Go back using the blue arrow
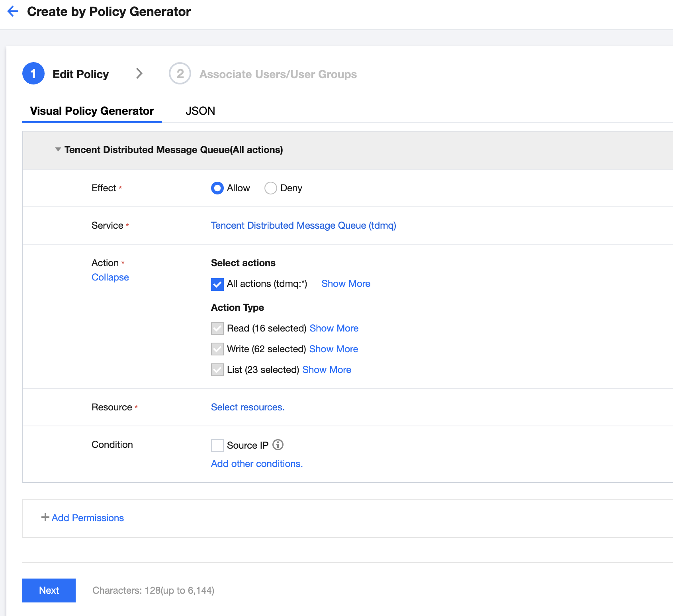The image size is (673, 616). 13,11
